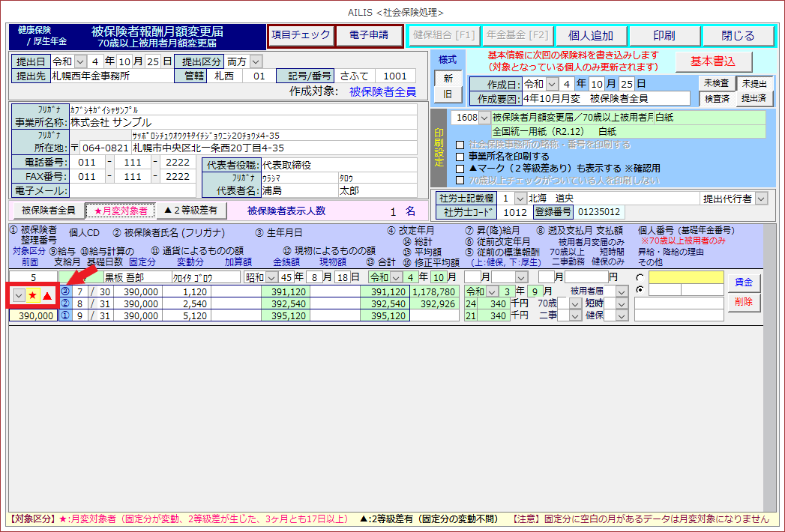
Task: Open 項目チェック in top toolbar
Action: [x=301, y=35]
